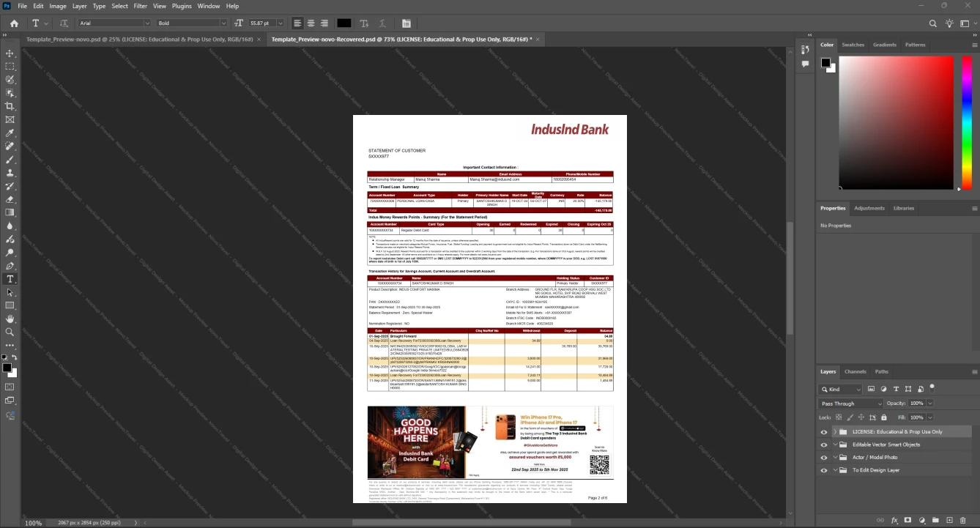
Task: Toggle filter for pixel layers
Action: click(871, 389)
